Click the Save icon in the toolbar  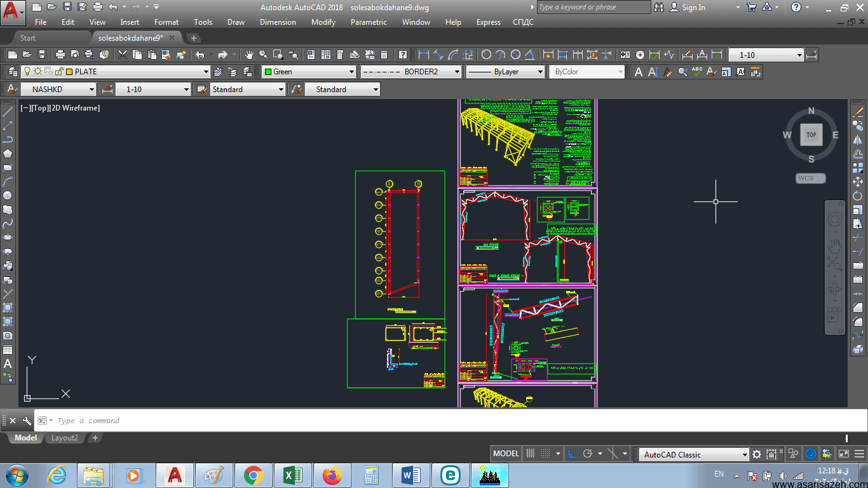(42, 55)
